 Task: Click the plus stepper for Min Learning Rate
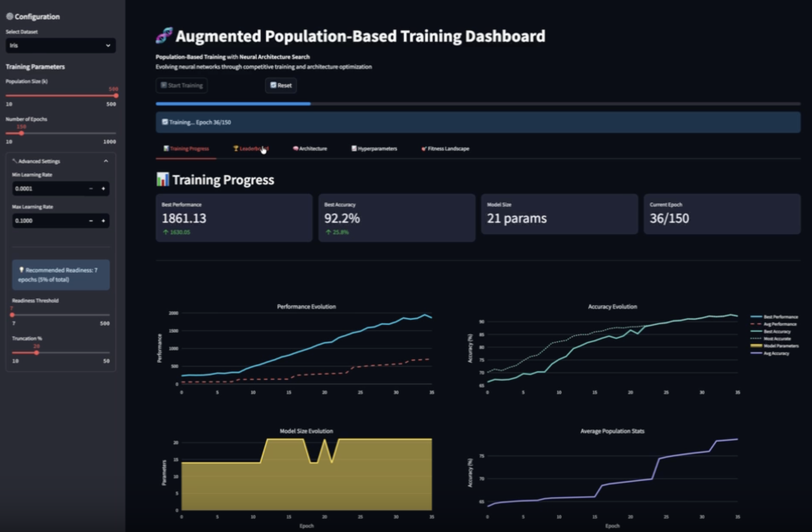coord(104,188)
